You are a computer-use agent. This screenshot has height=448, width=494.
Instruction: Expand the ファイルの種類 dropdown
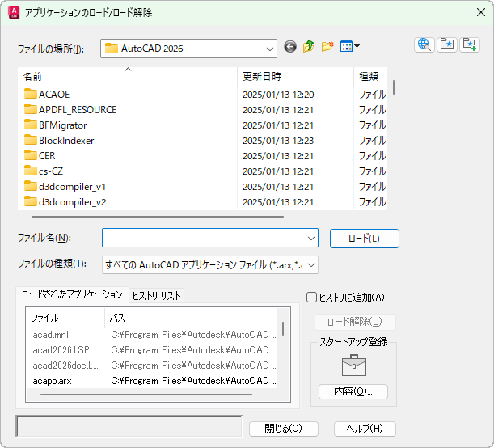(311, 265)
